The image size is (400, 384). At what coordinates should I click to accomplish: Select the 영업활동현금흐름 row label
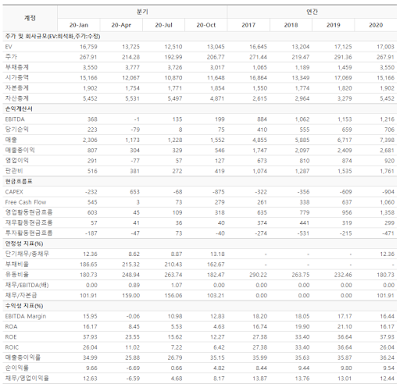tap(29, 212)
